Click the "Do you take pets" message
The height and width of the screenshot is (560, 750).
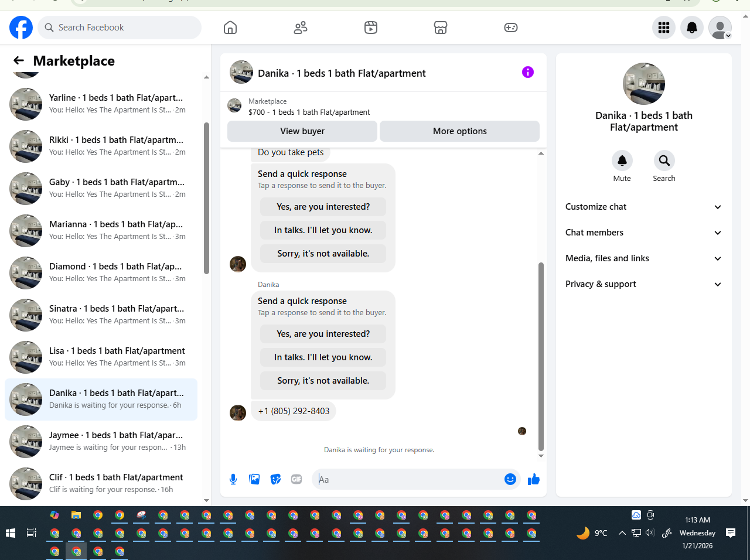pyautogui.click(x=291, y=152)
